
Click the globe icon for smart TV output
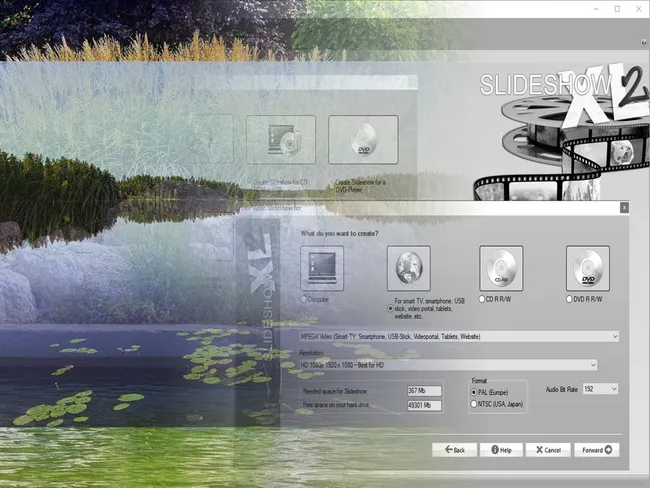(408, 268)
